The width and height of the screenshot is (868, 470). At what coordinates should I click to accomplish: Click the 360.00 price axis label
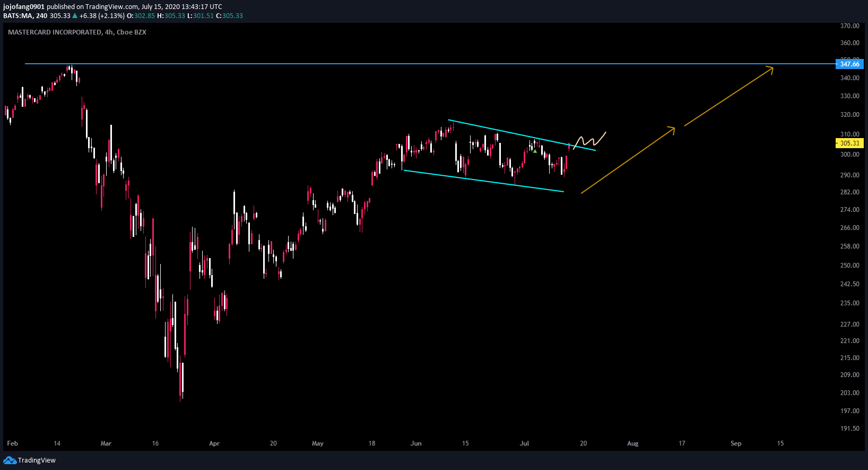coord(849,42)
